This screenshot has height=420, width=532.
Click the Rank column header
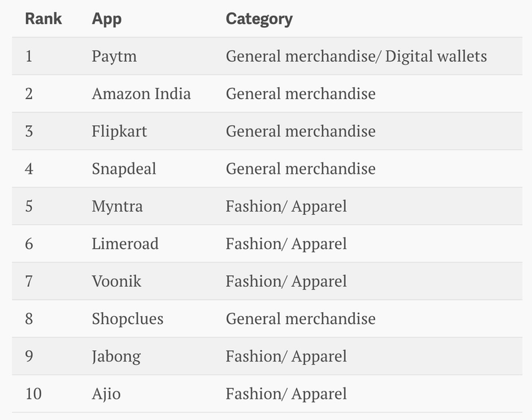[x=43, y=19]
